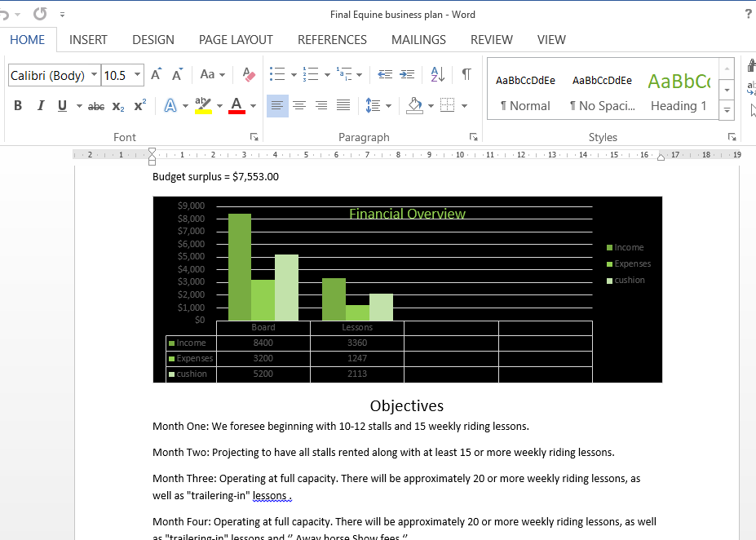
Task: Click the Clear All Formatting eraser icon
Action: tap(248, 74)
